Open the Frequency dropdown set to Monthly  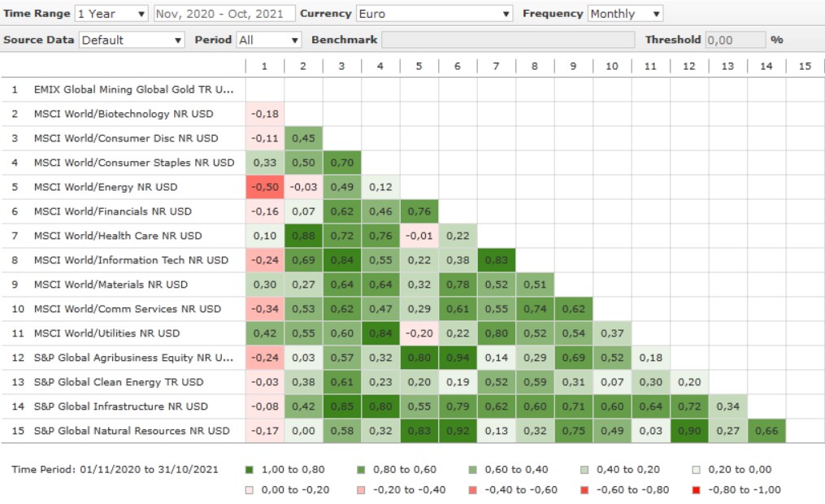click(x=624, y=14)
